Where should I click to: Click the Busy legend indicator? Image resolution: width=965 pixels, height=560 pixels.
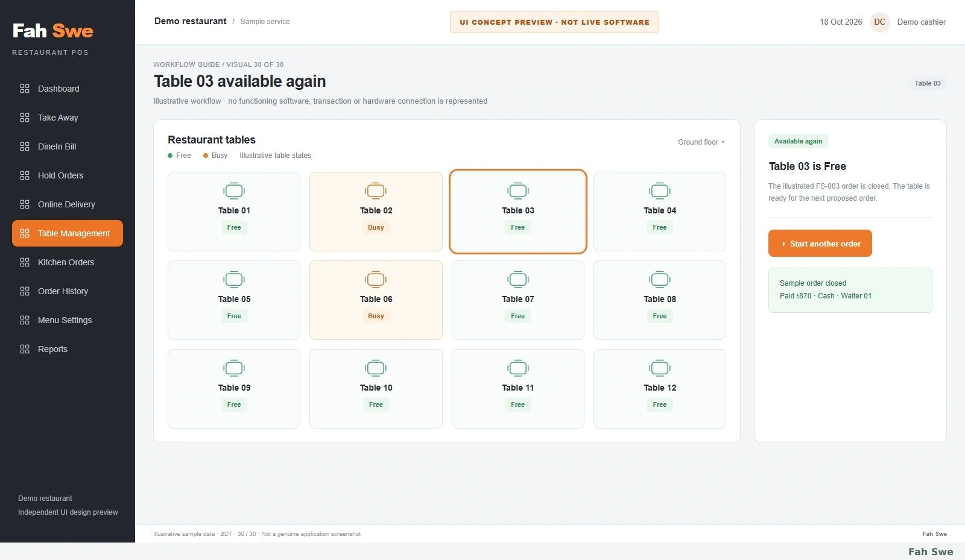(x=215, y=156)
